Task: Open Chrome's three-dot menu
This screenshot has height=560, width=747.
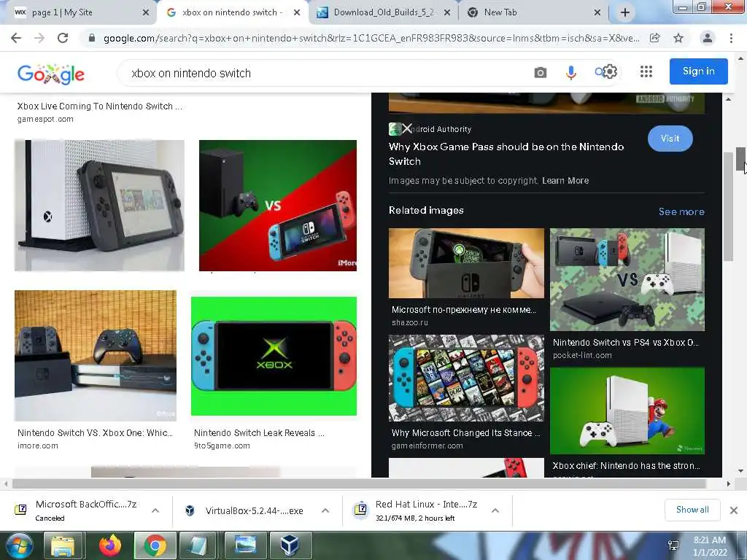Action: click(731, 38)
